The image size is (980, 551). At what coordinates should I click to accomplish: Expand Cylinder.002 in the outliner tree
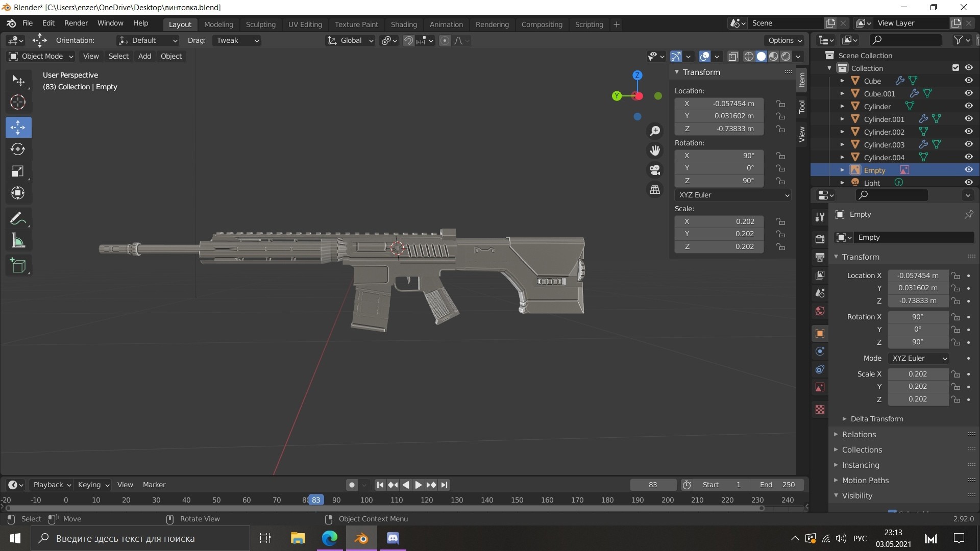842,132
